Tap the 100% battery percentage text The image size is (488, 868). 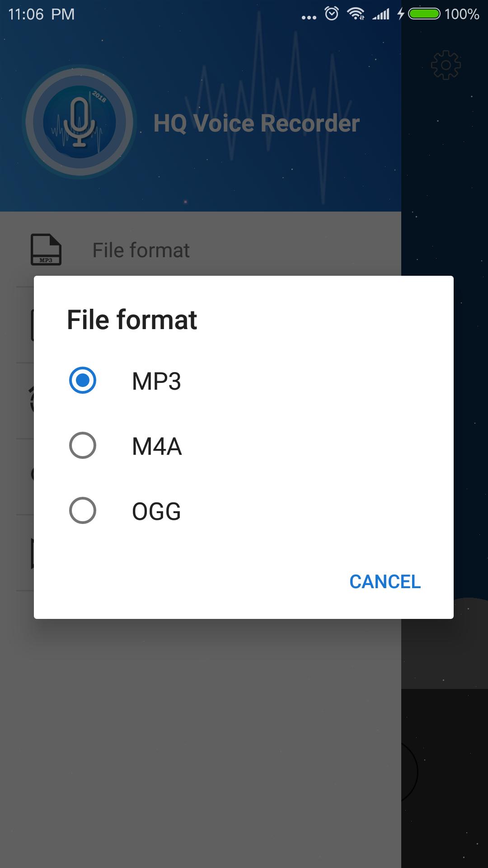[x=461, y=14]
